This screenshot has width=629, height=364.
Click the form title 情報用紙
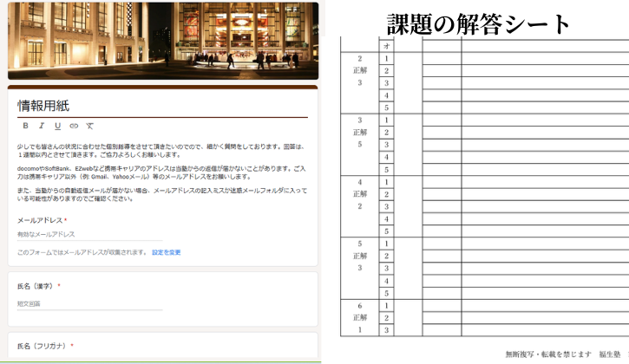(x=43, y=106)
